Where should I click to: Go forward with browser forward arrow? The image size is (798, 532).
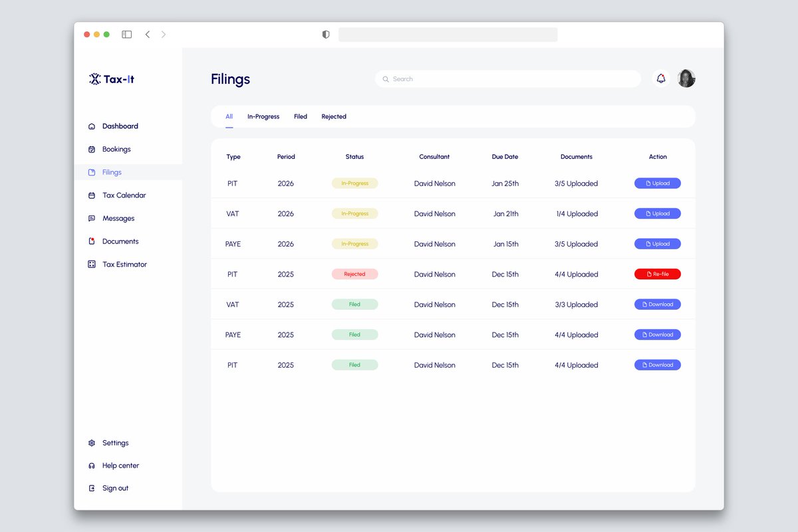tap(164, 35)
